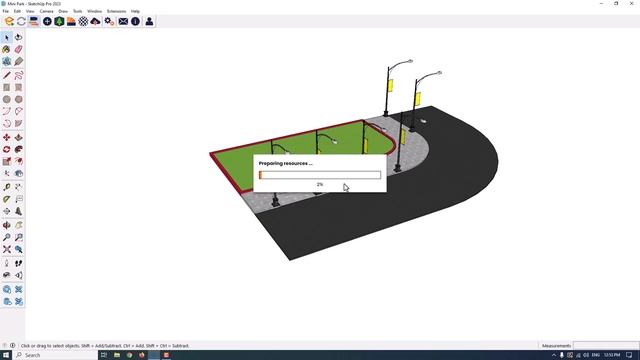Pick the Rotated Rectangle tool
Viewport: 640px width, 360px height.
[x=18, y=87]
